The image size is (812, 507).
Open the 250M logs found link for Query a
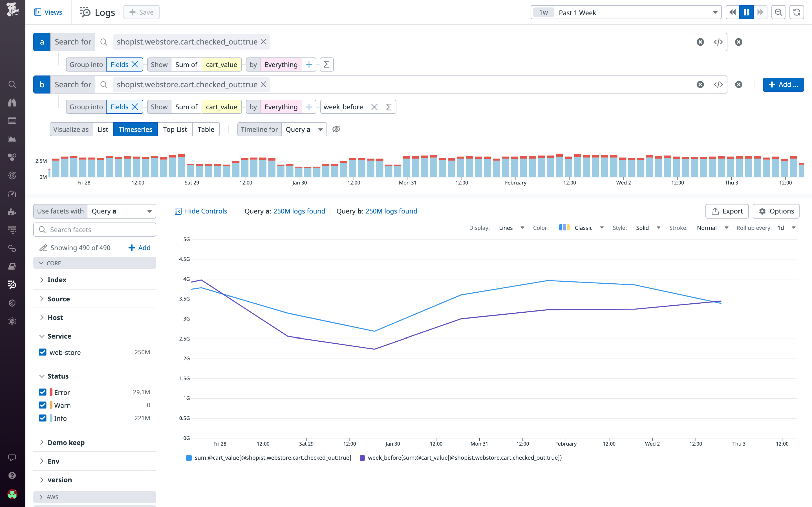point(299,211)
